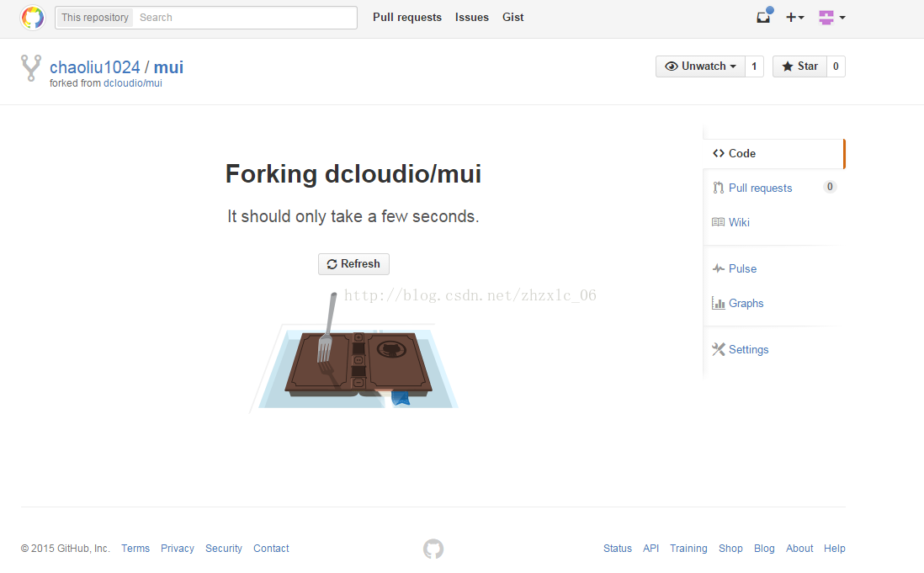
Task: Open the Privacy footer link
Action: (x=178, y=549)
